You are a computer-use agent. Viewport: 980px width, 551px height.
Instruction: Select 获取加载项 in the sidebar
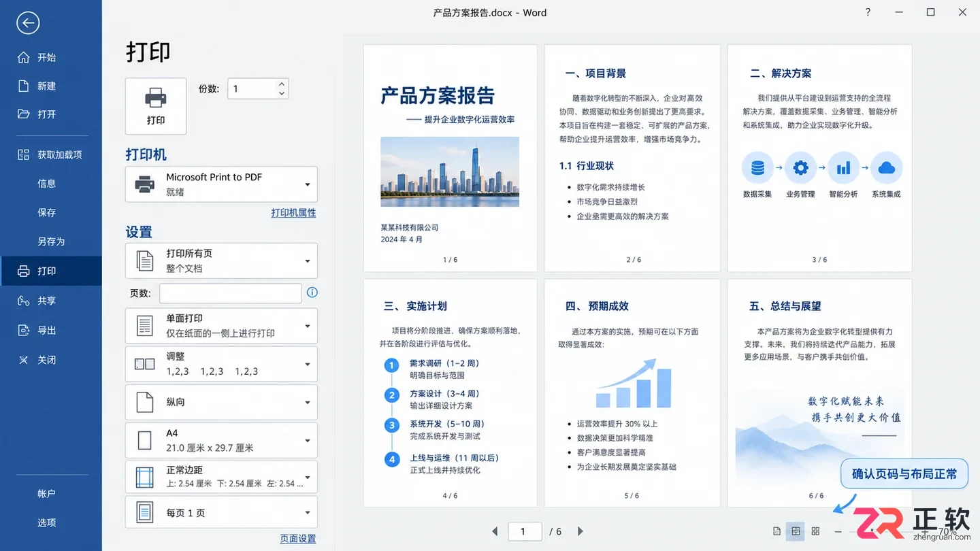pyautogui.click(x=51, y=155)
